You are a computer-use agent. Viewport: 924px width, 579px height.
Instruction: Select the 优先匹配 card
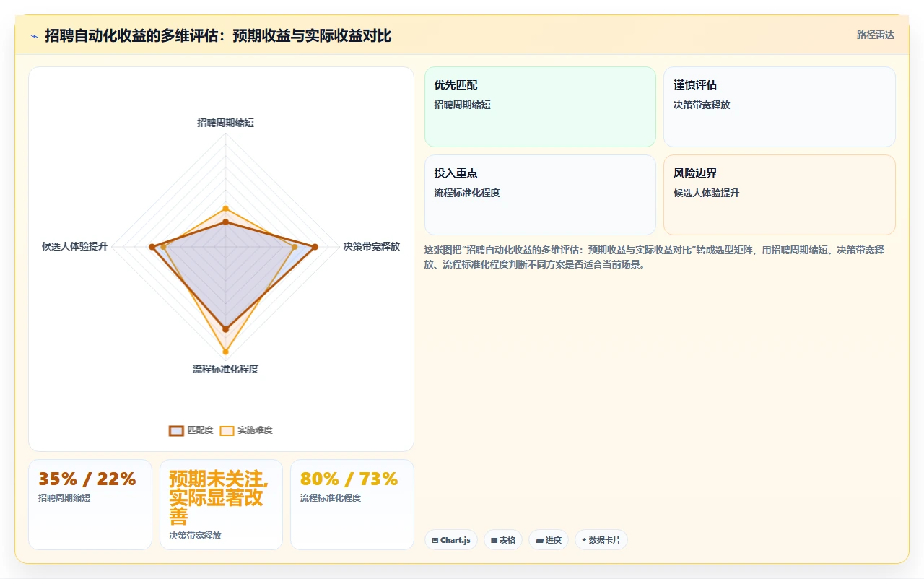[540, 107]
